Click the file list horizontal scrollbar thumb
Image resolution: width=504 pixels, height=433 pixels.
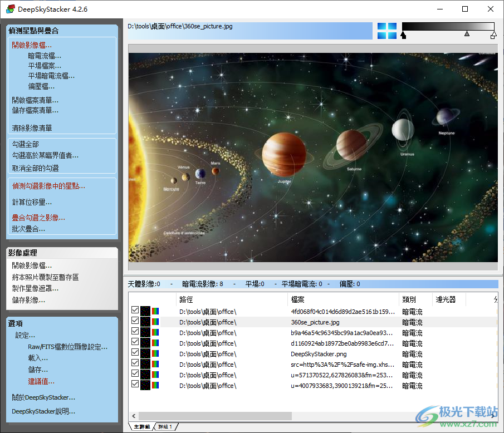point(215,416)
